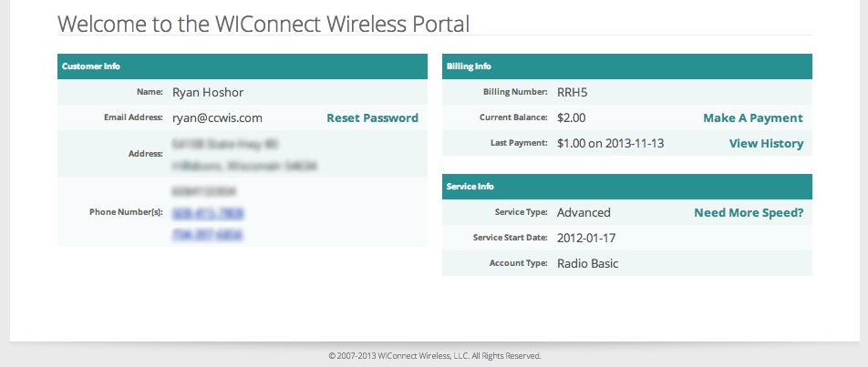868x367 pixels.
Task: Click the copyright footer text
Action: coord(434,356)
